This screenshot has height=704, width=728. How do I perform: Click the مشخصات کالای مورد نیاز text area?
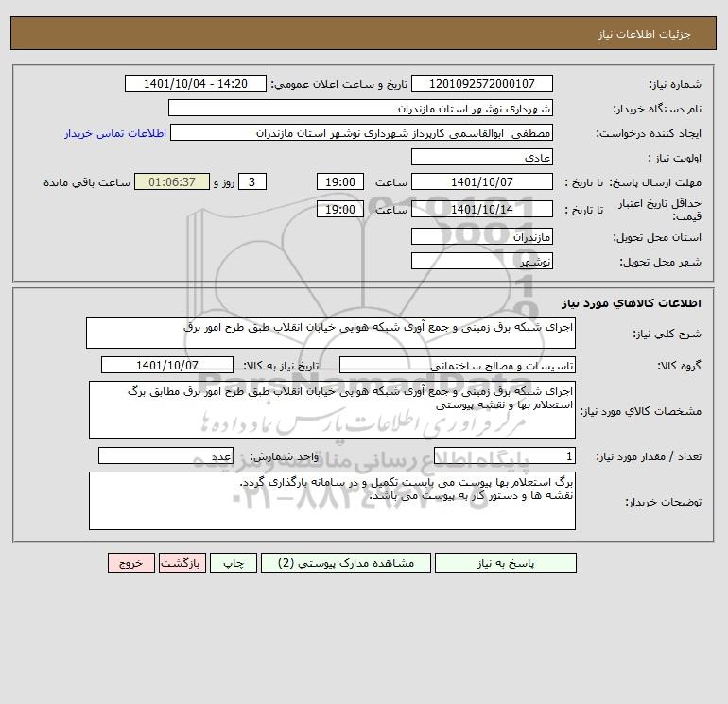tap(332, 410)
